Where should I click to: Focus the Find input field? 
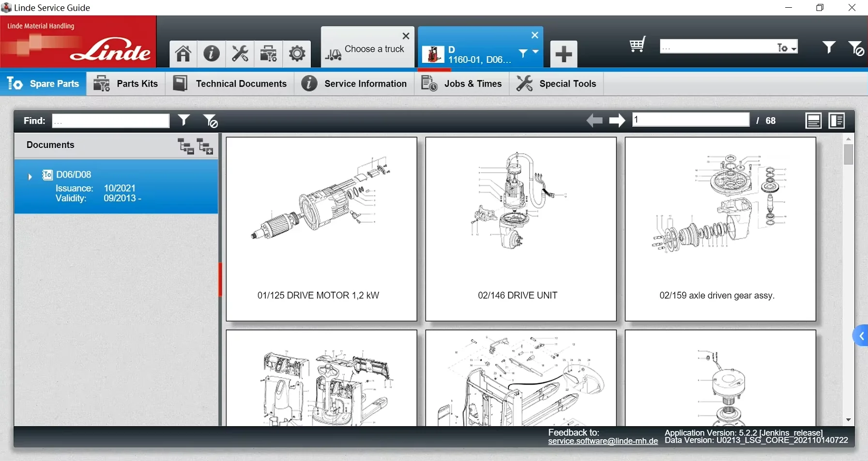point(111,121)
